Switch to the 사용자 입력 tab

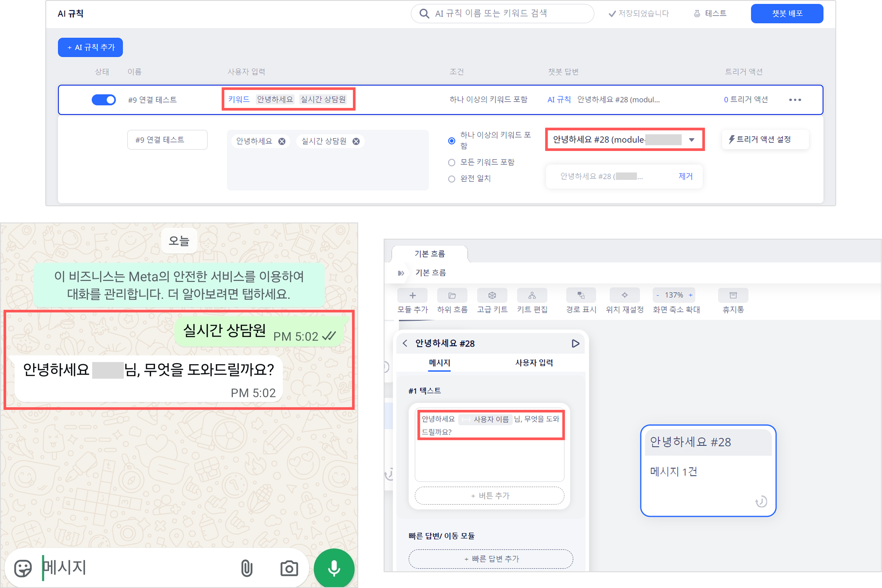[x=534, y=363]
